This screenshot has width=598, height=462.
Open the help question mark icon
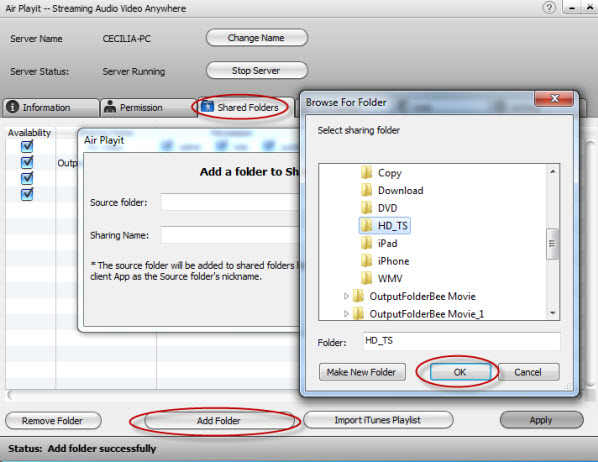tap(549, 8)
